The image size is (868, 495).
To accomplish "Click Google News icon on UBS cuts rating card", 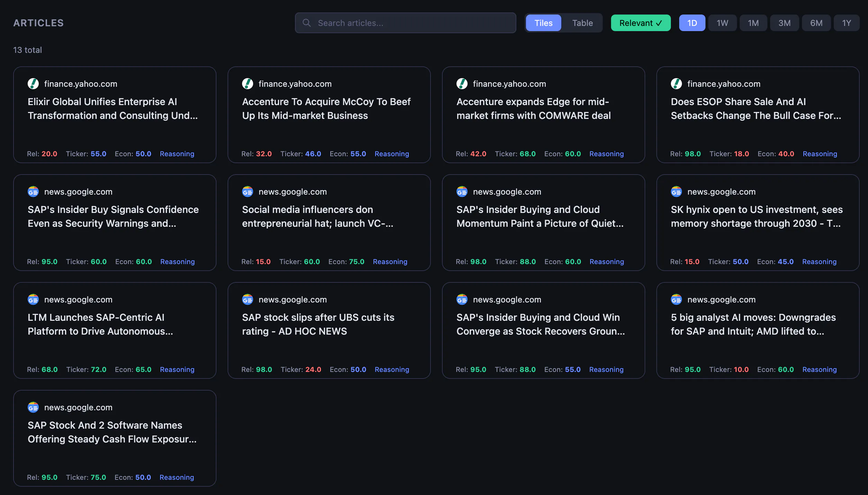I will click(248, 299).
